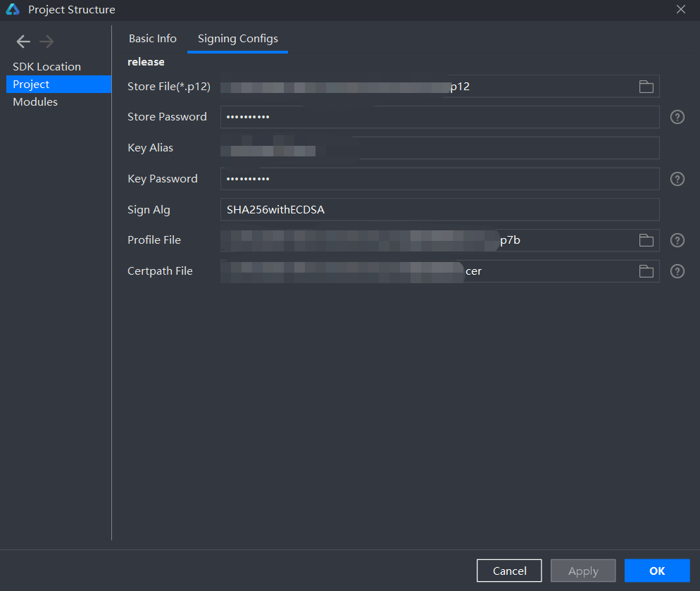Screen dimensions: 700x591
Task: Open help for Store Password
Action: (677, 117)
